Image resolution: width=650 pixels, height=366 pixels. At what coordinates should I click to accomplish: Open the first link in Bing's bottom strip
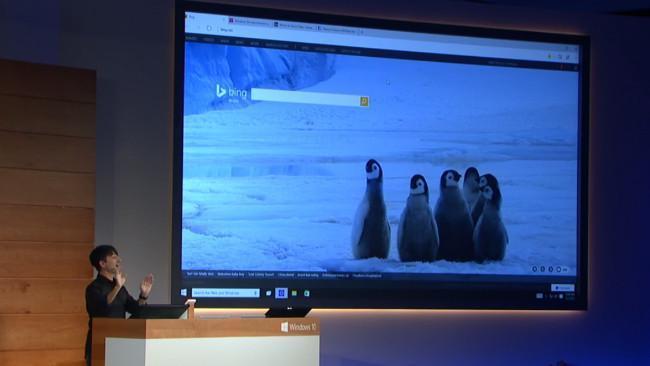click(x=200, y=274)
